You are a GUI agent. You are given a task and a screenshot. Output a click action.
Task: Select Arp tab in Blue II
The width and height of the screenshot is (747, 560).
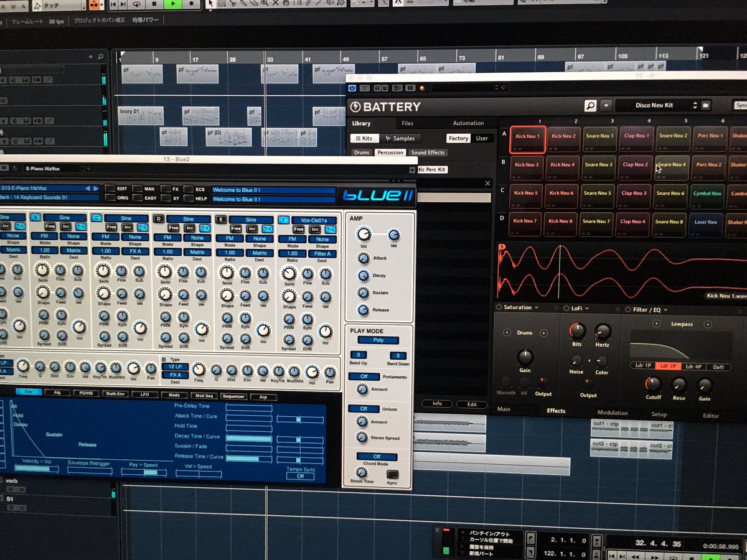point(263,396)
